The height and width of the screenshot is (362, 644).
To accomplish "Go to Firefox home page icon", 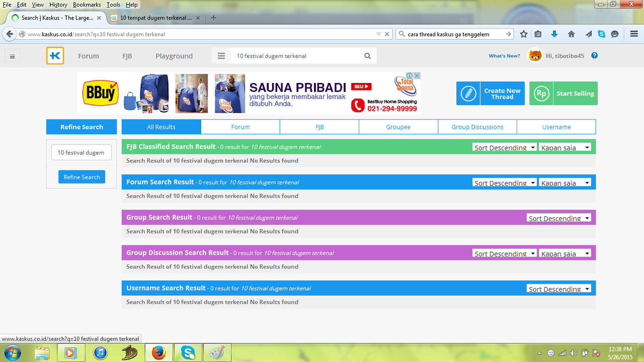I will [x=571, y=34].
